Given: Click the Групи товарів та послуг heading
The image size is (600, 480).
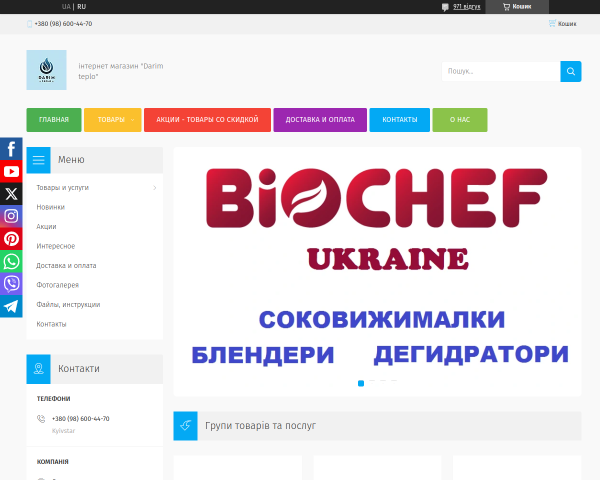Looking at the screenshot, I should click(261, 426).
